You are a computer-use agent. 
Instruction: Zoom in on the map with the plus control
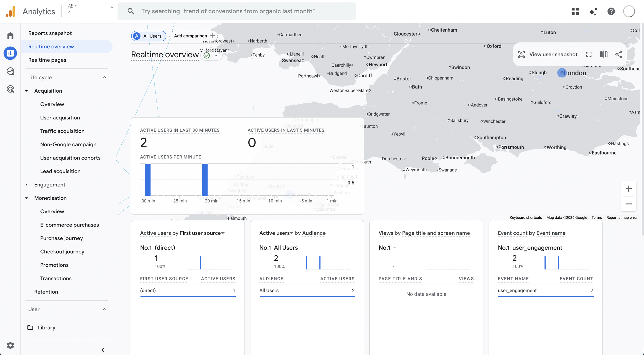[629, 189]
